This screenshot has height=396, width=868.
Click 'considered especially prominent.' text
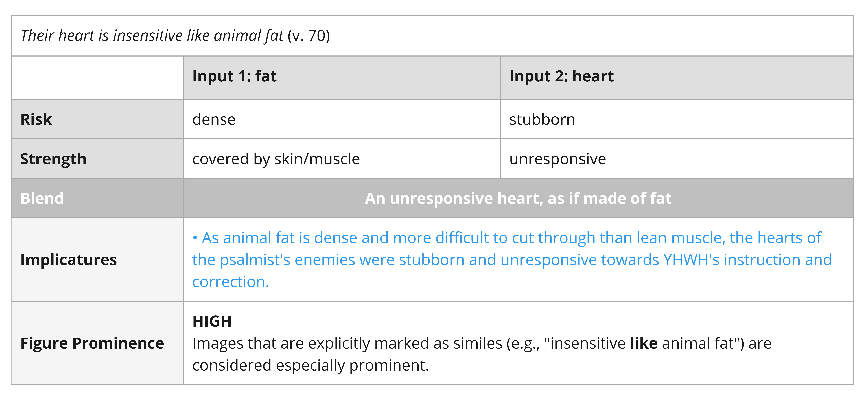[x=310, y=365]
